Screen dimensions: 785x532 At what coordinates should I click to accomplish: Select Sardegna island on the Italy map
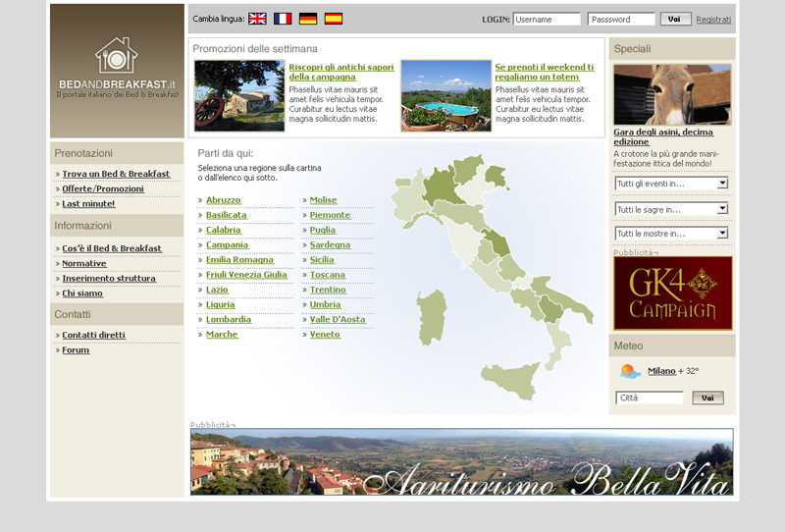[x=432, y=317]
